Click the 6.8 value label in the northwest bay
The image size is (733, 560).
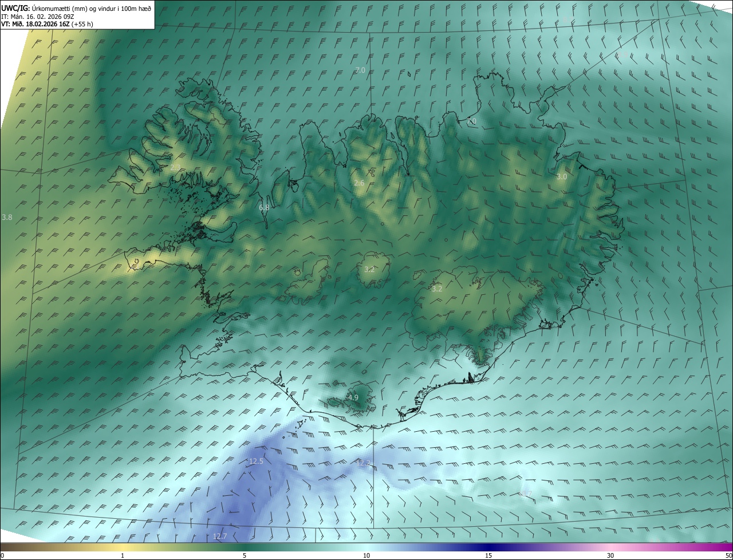coord(264,208)
